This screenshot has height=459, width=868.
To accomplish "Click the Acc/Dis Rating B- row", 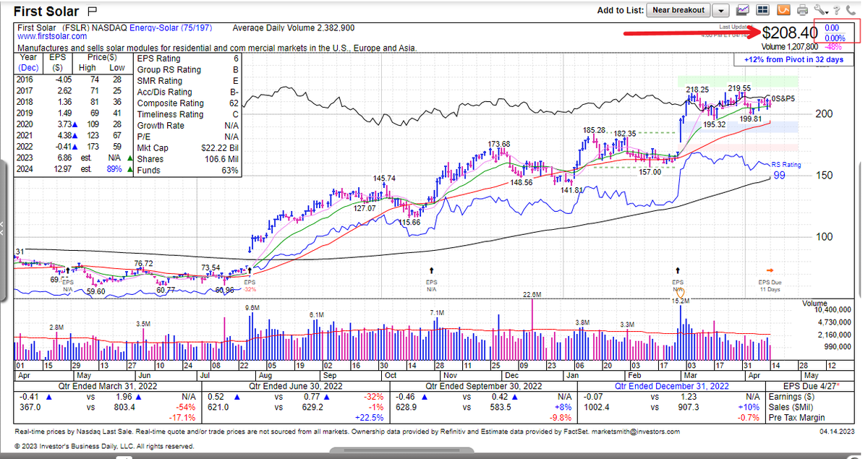I will [188, 92].
